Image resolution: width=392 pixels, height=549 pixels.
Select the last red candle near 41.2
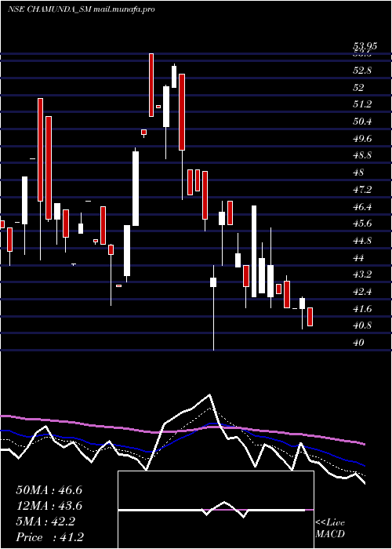coord(310,317)
